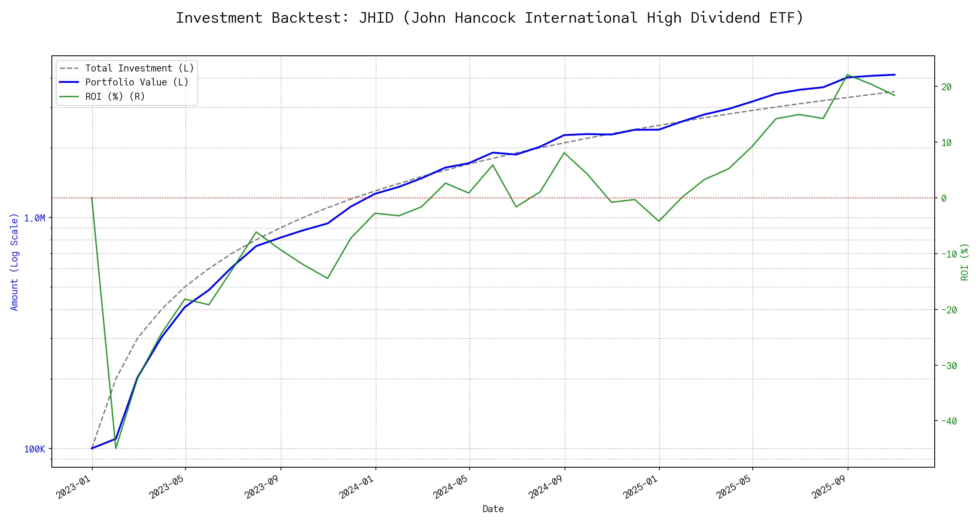Click the gray dashed legend line sample

tap(69, 68)
